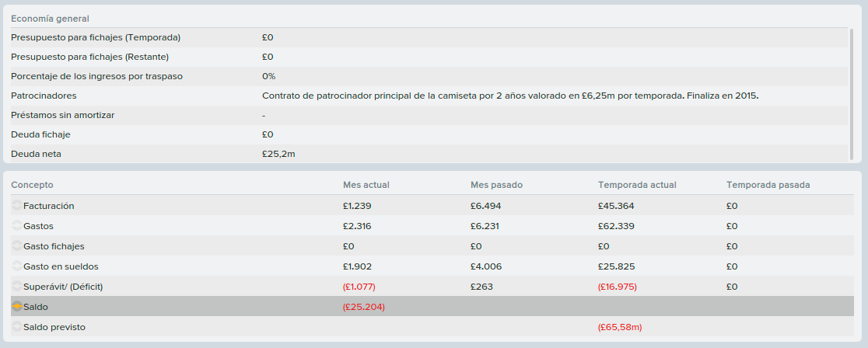Toggle the Superávit/(Déficit) row icon

click(16, 287)
